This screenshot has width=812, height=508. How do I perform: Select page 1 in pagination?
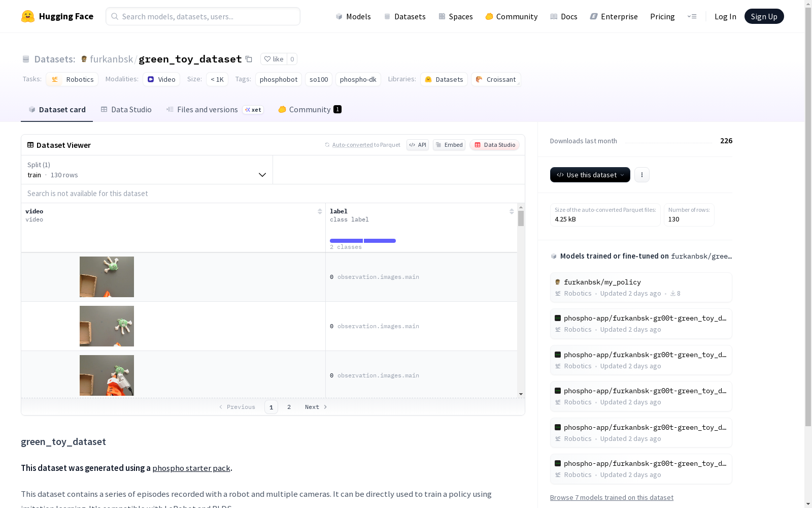[x=271, y=407]
